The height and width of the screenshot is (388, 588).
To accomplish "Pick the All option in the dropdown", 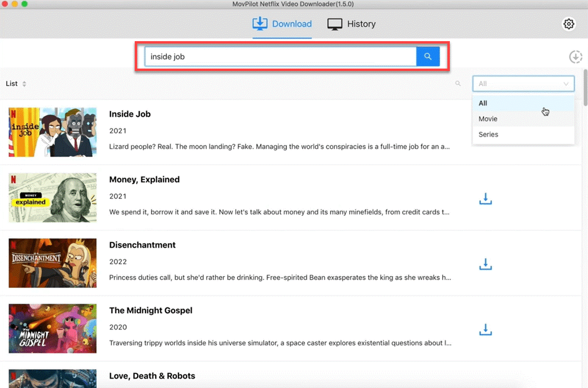I will 483,103.
